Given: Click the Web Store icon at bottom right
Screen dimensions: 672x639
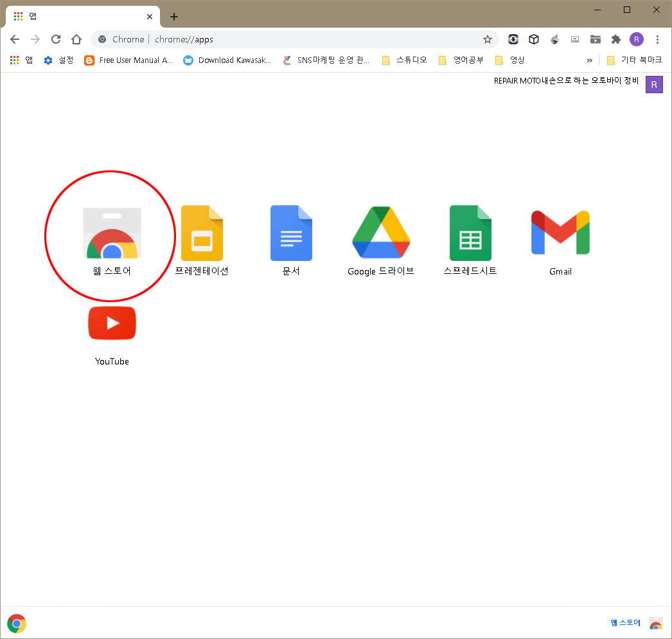Looking at the screenshot, I should pos(656,623).
